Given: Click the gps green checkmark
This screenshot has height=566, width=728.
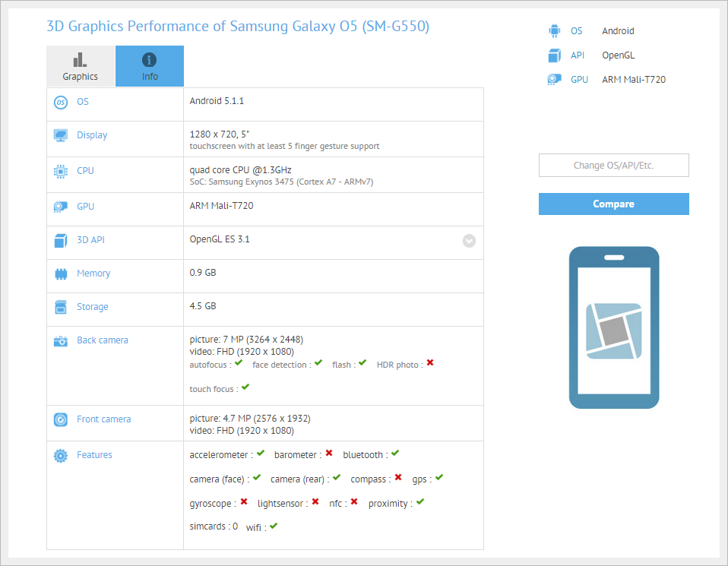Looking at the screenshot, I should pos(439,477).
